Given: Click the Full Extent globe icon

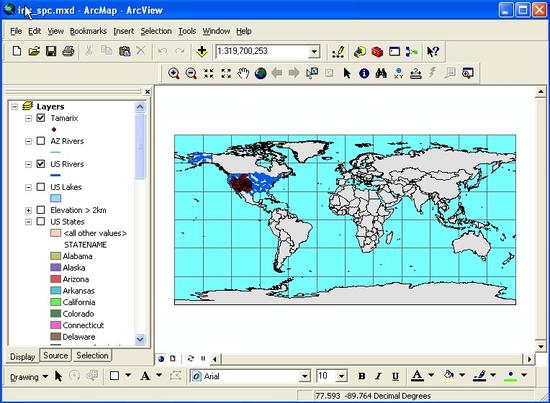Looking at the screenshot, I should tap(260, 73).
